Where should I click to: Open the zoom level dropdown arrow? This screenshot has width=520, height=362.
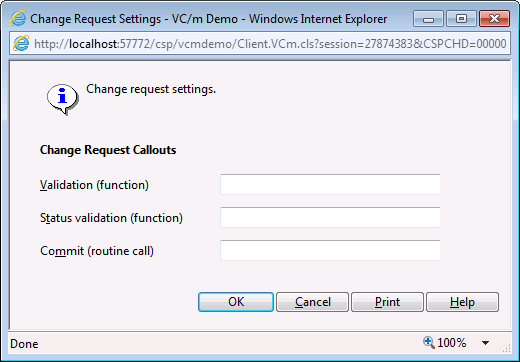(486, 343)
